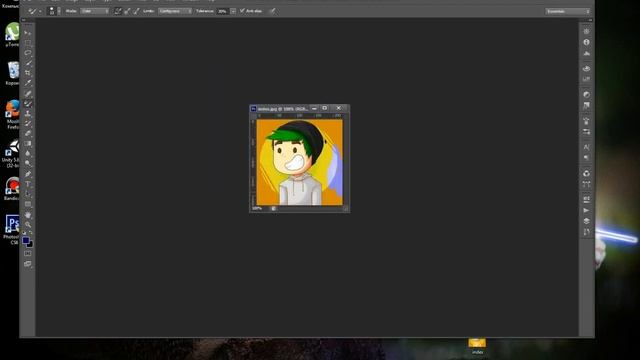Open the Character panel icon

(587, 147)
